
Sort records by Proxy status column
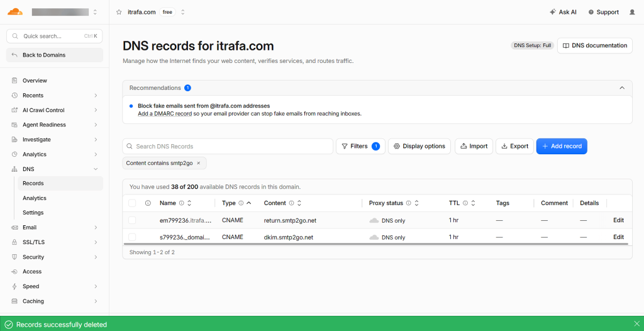click(416, 203)
